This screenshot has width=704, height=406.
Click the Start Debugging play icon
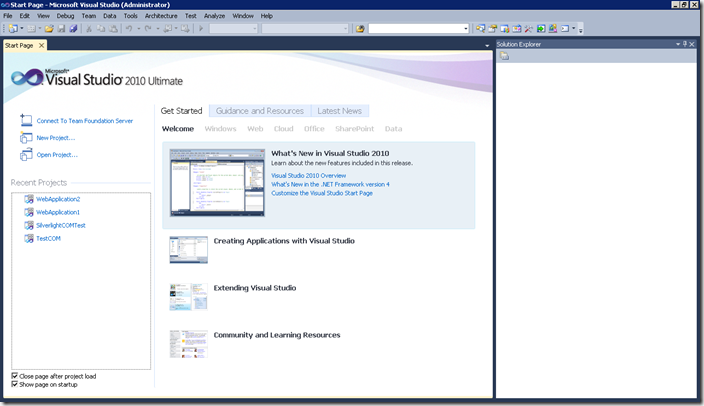tap(201, 29)
